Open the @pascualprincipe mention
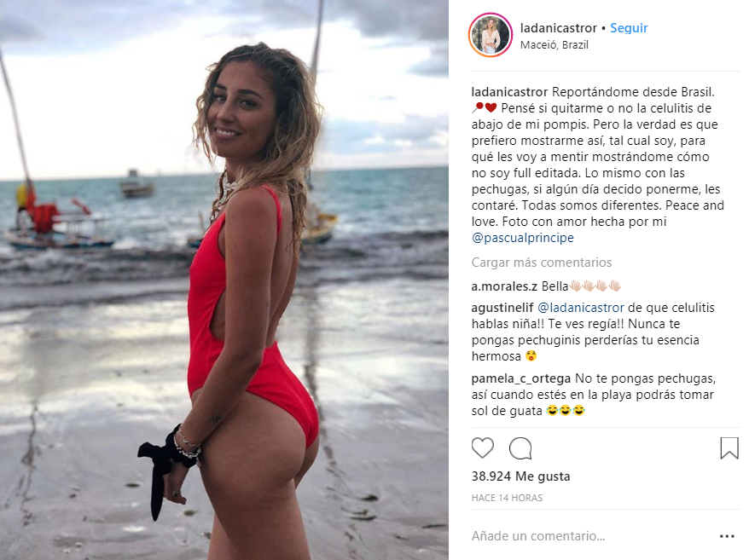749x560 pixels. pyautogui.click(x=523, y=238)
